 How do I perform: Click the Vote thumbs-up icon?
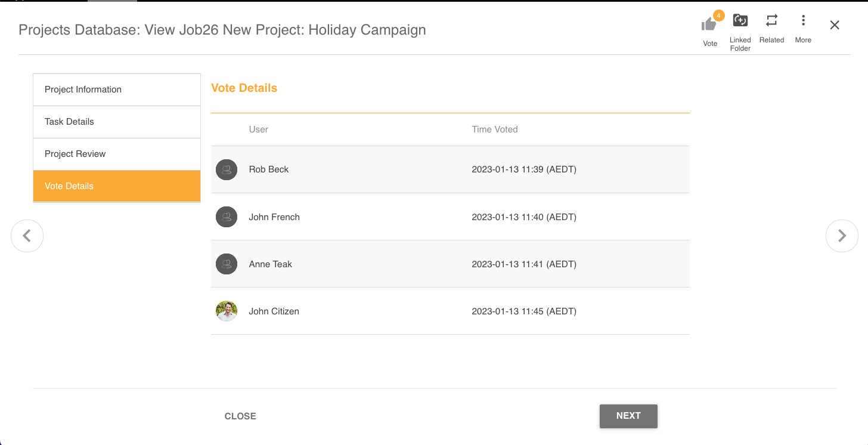(709, 24)
